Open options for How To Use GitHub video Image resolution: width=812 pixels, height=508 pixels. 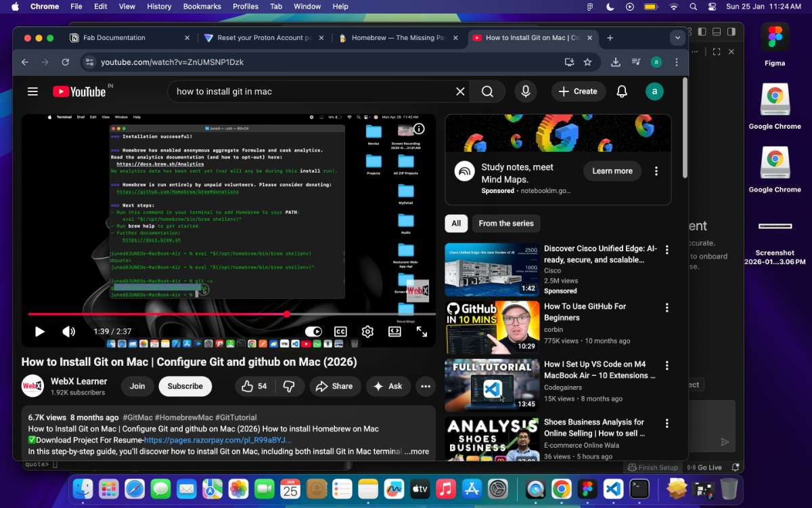click(667, 308)
